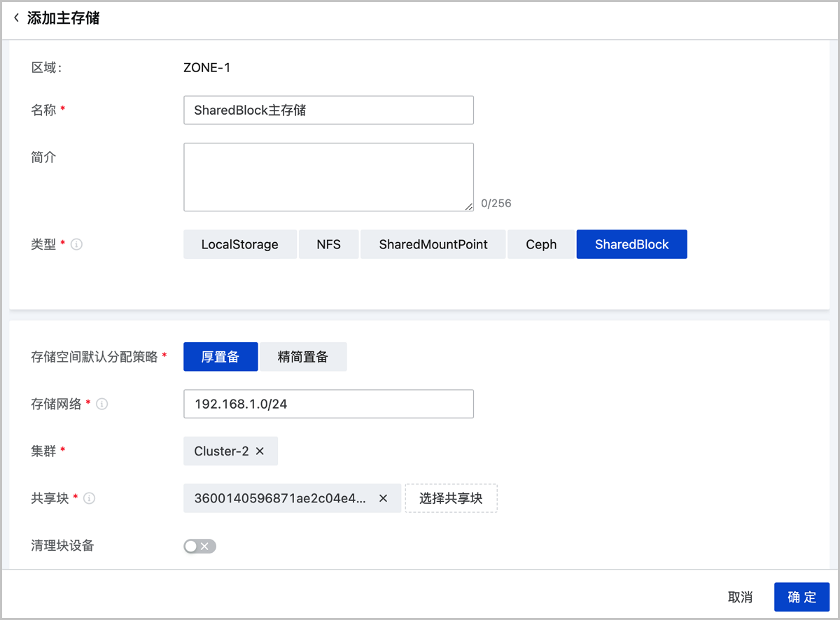
Task: Click the 名称 input field
Action: (x=328, y=110)
